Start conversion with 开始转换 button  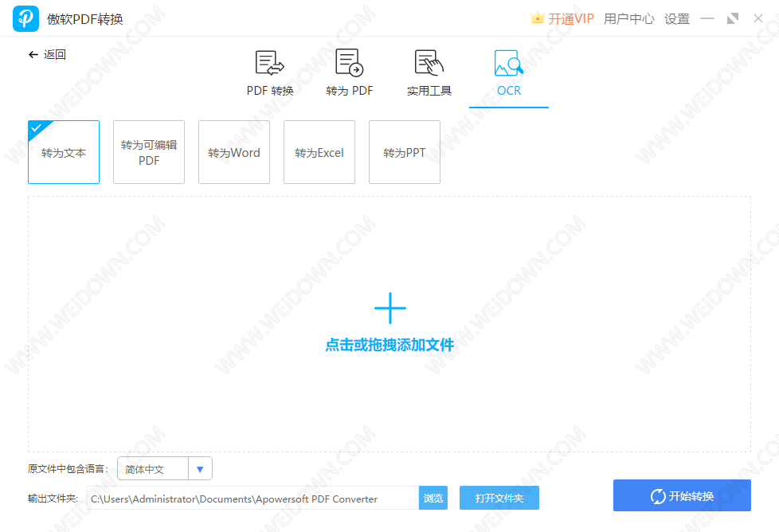682,495
